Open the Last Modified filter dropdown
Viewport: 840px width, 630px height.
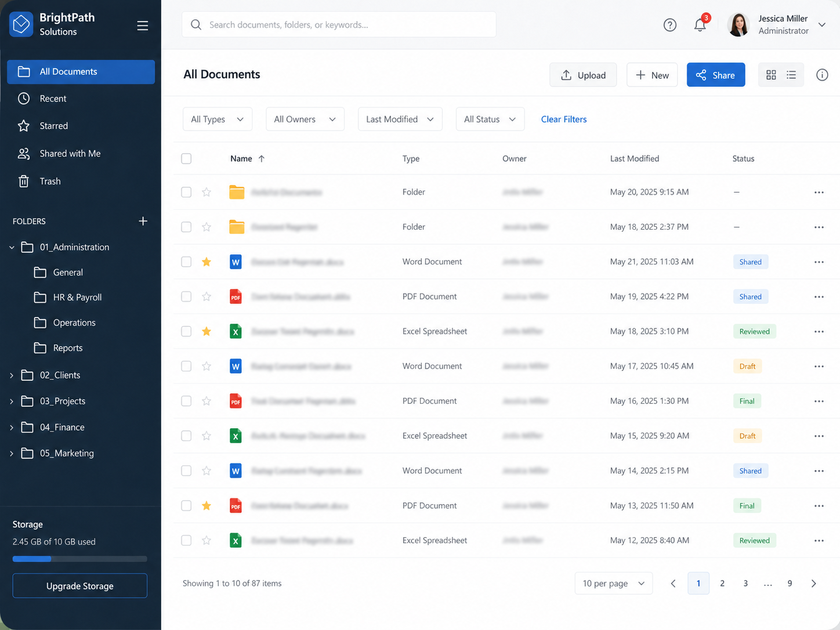tap(400, 119)
